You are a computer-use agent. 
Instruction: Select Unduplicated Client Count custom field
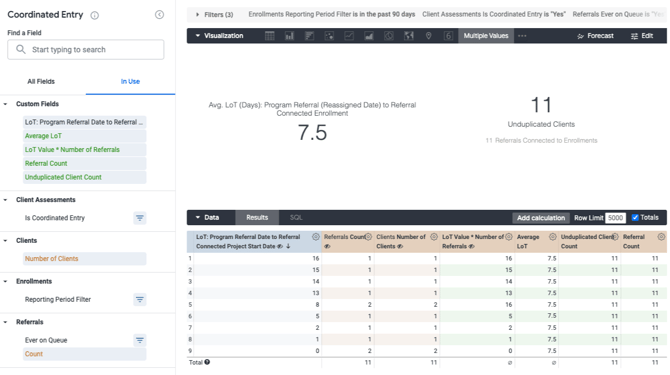click(x=85, y=177)
